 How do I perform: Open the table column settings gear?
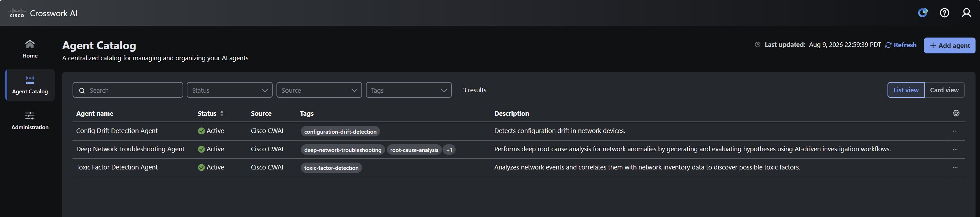pyautogui.click(x=956, y=113)
